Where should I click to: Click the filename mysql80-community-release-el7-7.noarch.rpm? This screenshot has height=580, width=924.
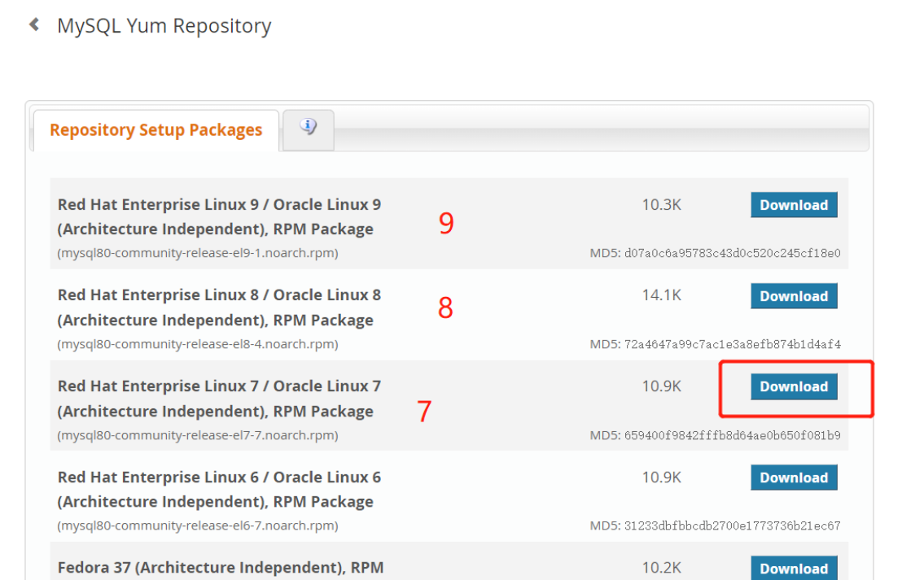[x=197, y=435]
